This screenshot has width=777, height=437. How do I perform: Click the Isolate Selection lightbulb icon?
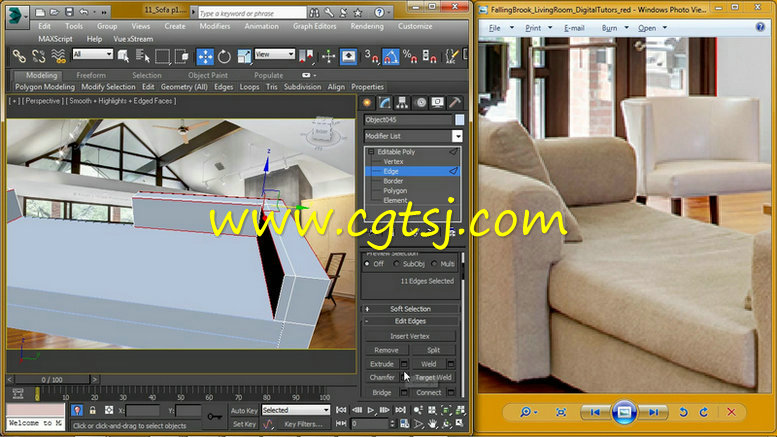[77, 410]
